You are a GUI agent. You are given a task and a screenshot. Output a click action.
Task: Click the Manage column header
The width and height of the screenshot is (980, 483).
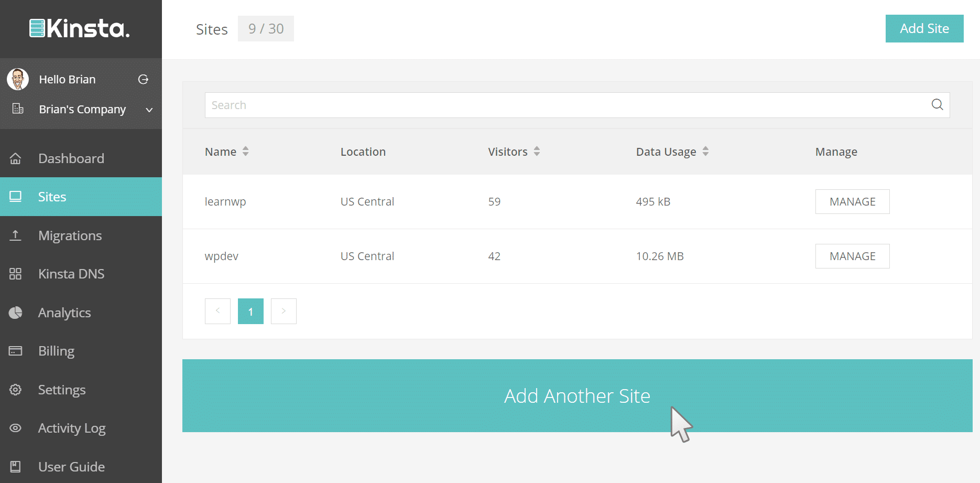836,152
